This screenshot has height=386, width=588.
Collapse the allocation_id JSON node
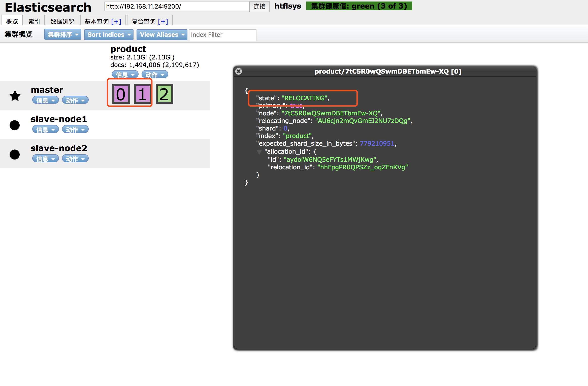tap(259, 152)
